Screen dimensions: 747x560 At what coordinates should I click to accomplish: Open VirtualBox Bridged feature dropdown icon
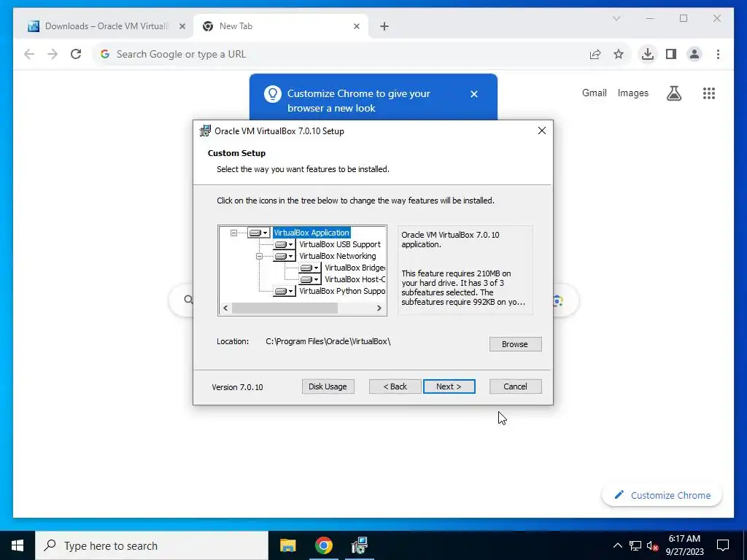[309, 268]
